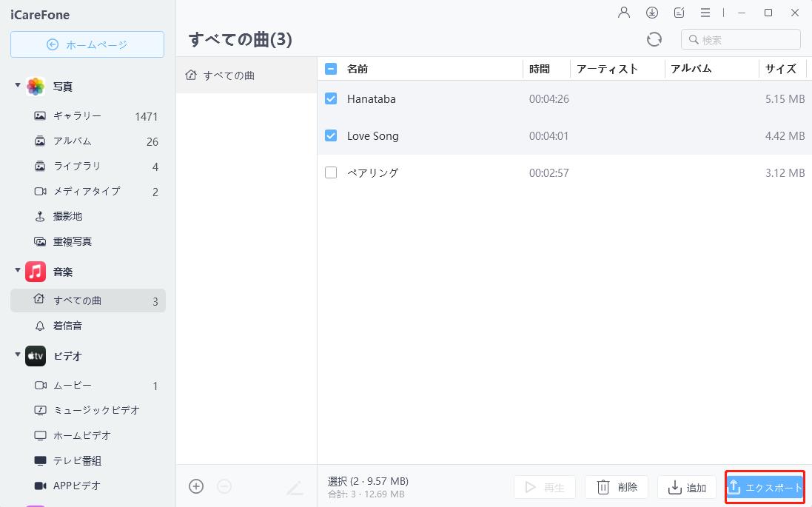Click the search field for songs

point(740,39)
